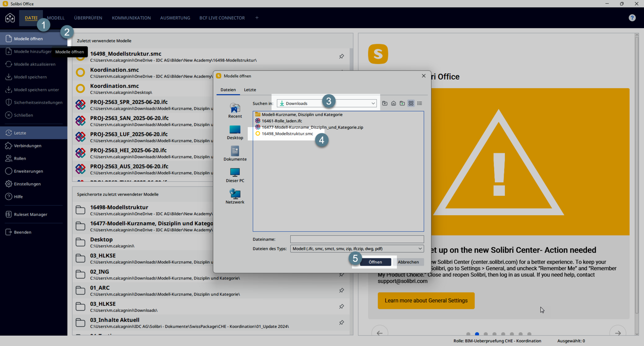The height and width of the screenshot is (346, 644).
Task: Open Desktop location in file dialog
Action: coord(235,132)
